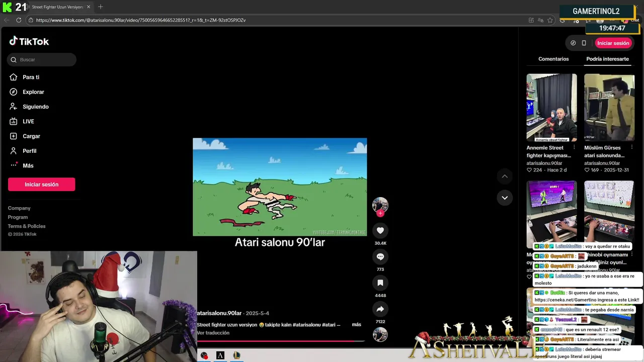Save video with bookmark icon
Viewport: 644px width, 362px height.
click(x=380, y=283)
